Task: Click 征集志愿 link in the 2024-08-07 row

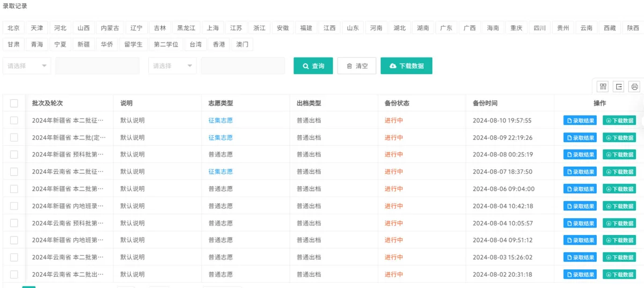Action: click(x=221, y=172)
